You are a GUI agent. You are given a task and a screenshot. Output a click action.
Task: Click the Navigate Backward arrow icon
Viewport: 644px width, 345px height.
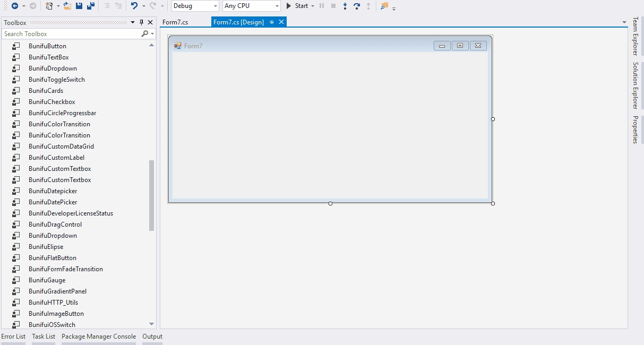coord(14,6)
